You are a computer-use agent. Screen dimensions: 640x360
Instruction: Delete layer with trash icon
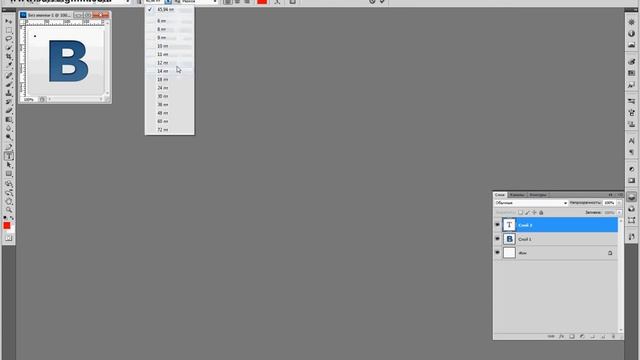(x=613, y=336)
